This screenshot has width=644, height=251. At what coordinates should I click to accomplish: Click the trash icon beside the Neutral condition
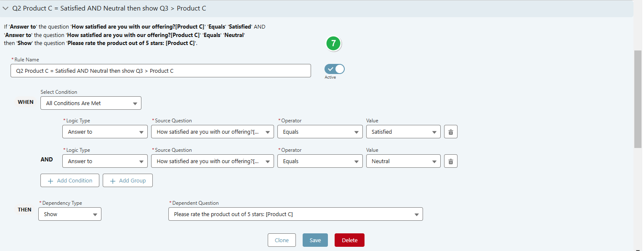point(450,161)
